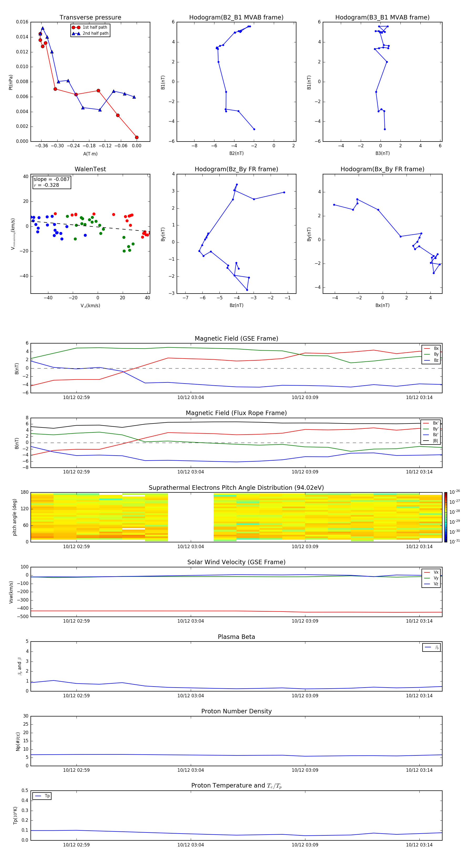Select the "1st half path" legend entry
Screen dimensions: 473x868
tap(90, 27)
